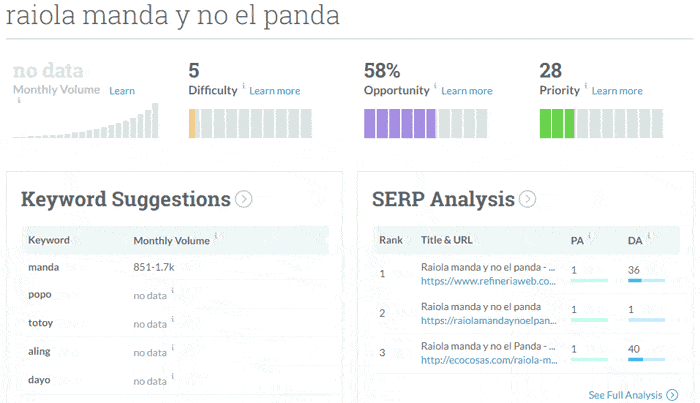The image size is (700, 403).
Task: Select the 'totoy' keyword
Action: (x=40, y=323)
